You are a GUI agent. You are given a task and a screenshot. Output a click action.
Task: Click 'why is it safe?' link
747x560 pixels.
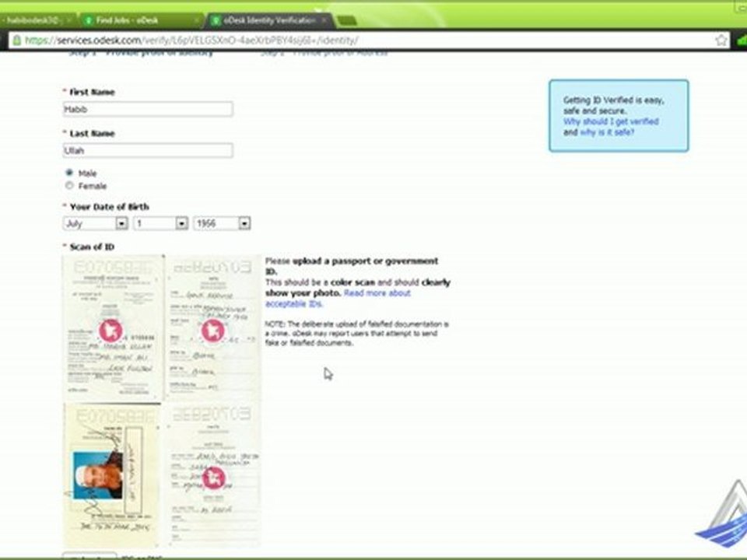[x=607, y=132]
